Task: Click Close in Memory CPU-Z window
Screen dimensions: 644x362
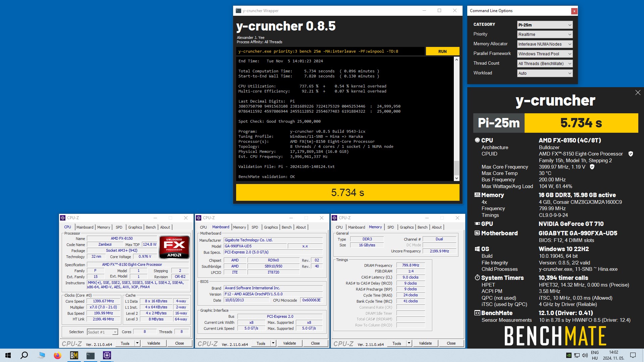Action: [x=451, y=343]
